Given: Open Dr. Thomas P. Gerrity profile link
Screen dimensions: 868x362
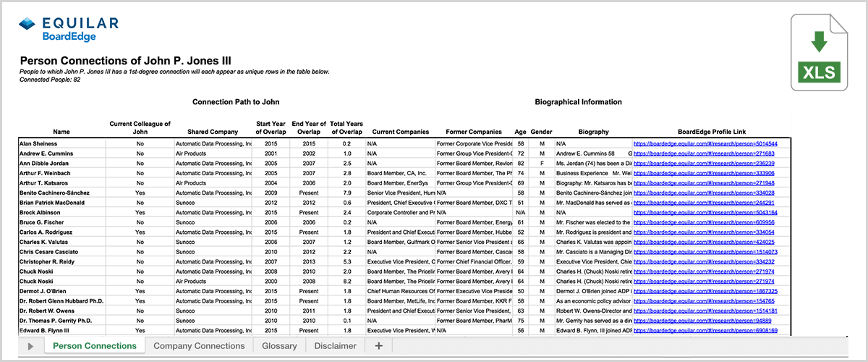Looking at the screenshot, I should (x=702, y=321).
